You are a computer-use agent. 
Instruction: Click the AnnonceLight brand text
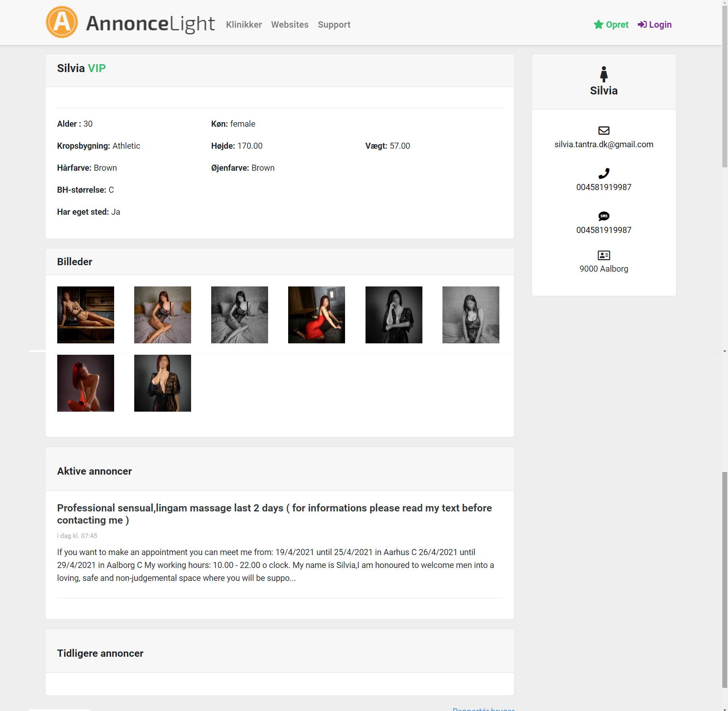click(150, 24)
